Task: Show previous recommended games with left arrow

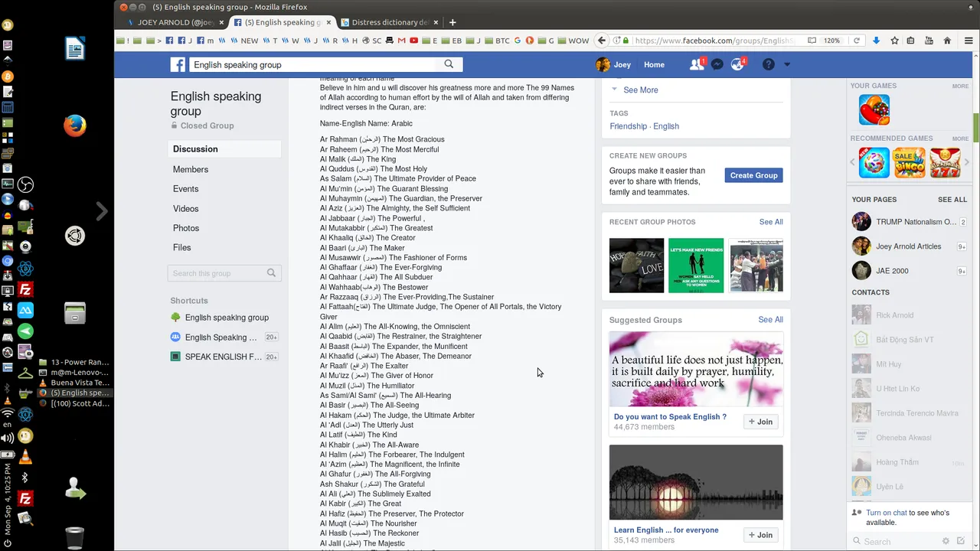Action: pos(853,162)
